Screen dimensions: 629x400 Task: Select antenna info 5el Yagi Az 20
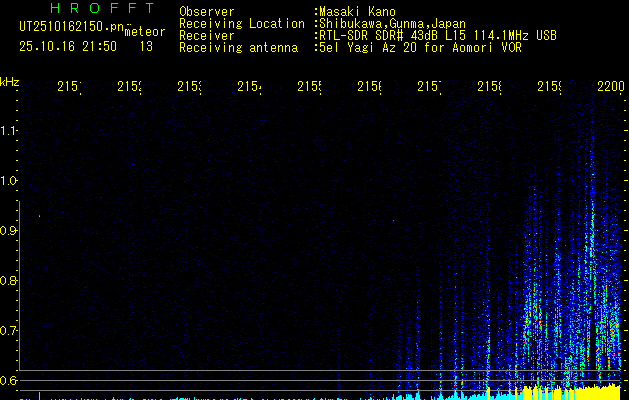(x=420, y=48)
